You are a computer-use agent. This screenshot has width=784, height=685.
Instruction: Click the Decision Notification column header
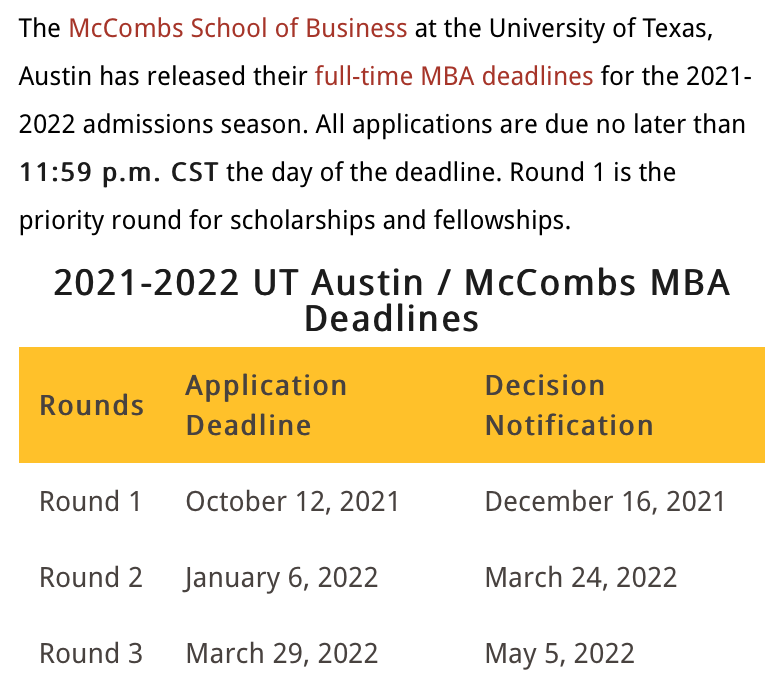tap(569, 405)
